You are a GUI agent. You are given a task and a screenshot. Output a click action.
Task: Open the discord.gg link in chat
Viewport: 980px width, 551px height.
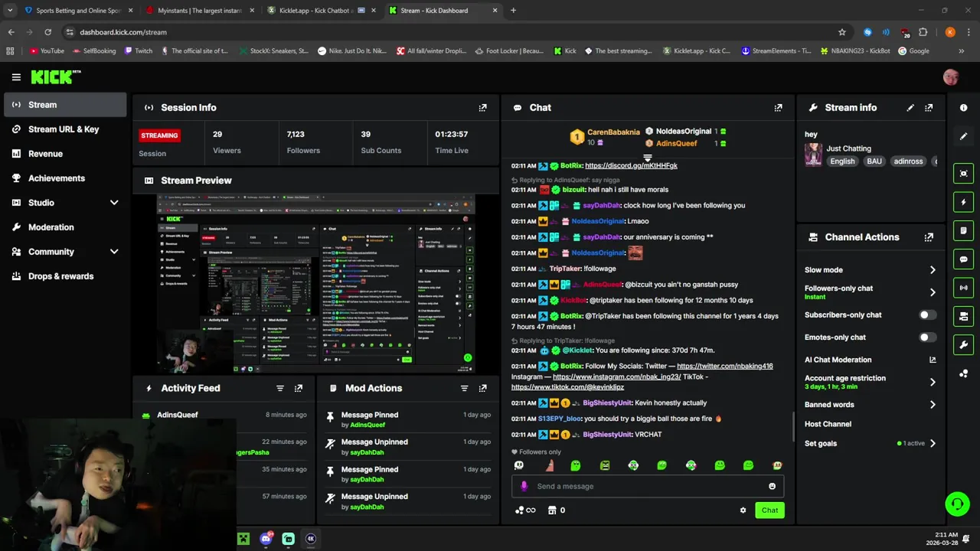click(631, 165)
